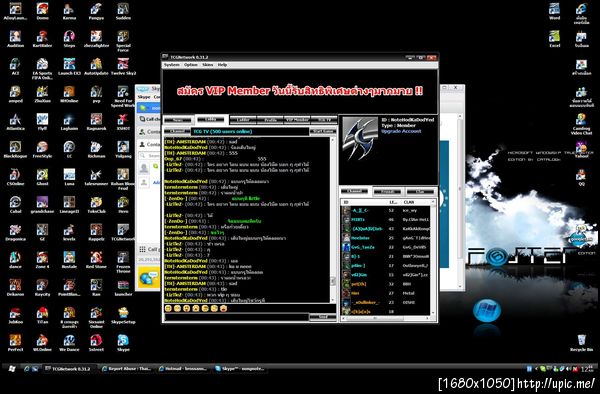This screenshot has width=600, height=394.
Task: Click the Send button
Action: pos(323,317)
